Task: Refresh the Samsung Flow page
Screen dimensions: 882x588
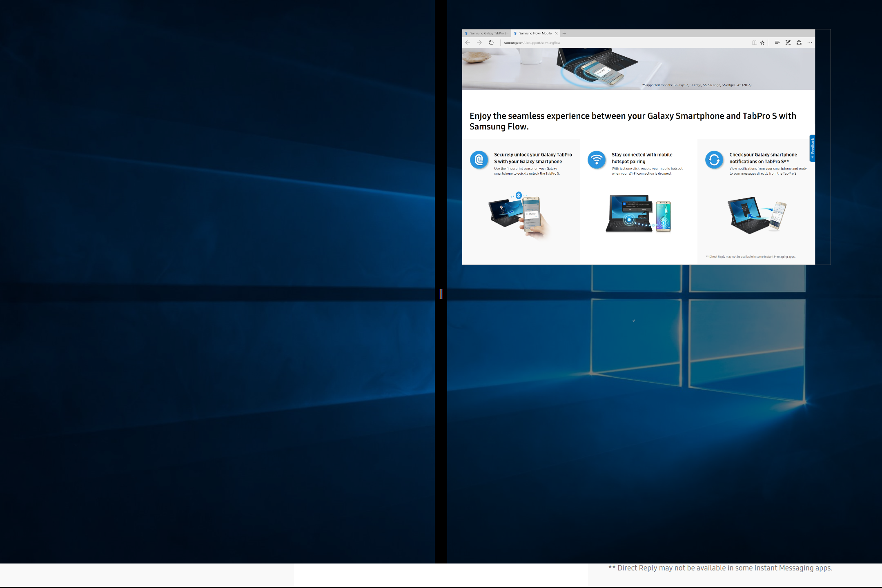Action: pos(491,42)
